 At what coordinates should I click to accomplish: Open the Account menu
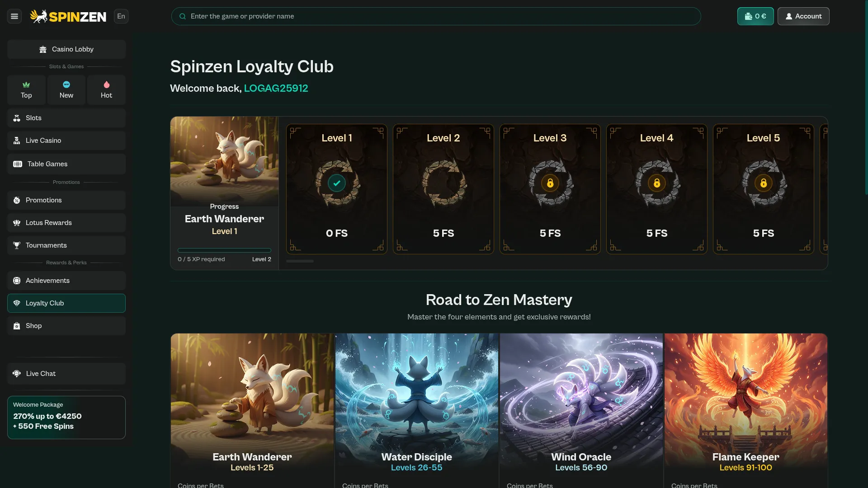803,16
